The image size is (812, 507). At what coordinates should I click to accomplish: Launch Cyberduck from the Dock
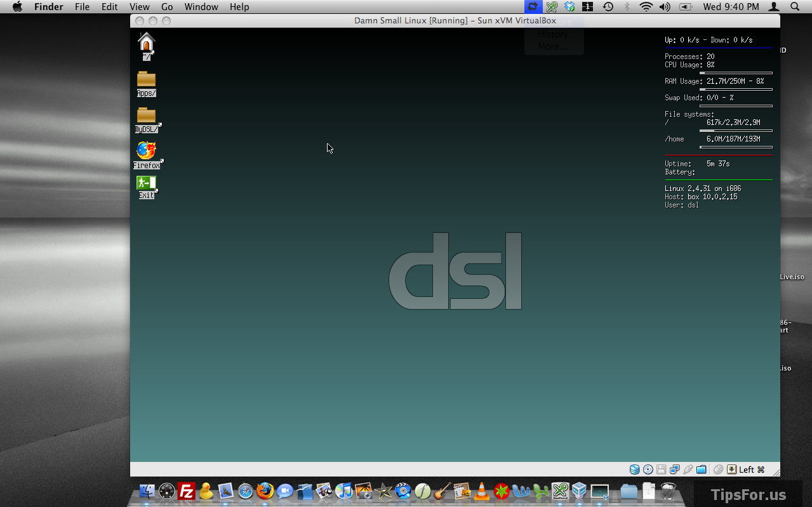pos(206,491)
